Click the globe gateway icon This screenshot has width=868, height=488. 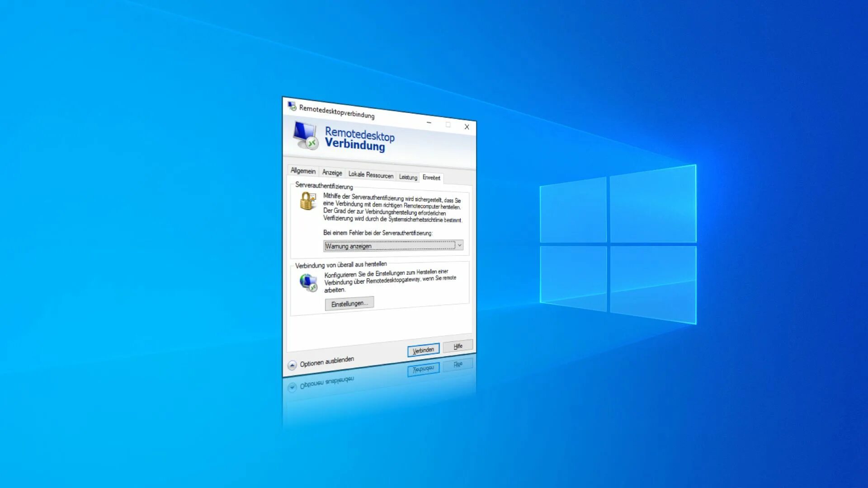coord(309,283)
